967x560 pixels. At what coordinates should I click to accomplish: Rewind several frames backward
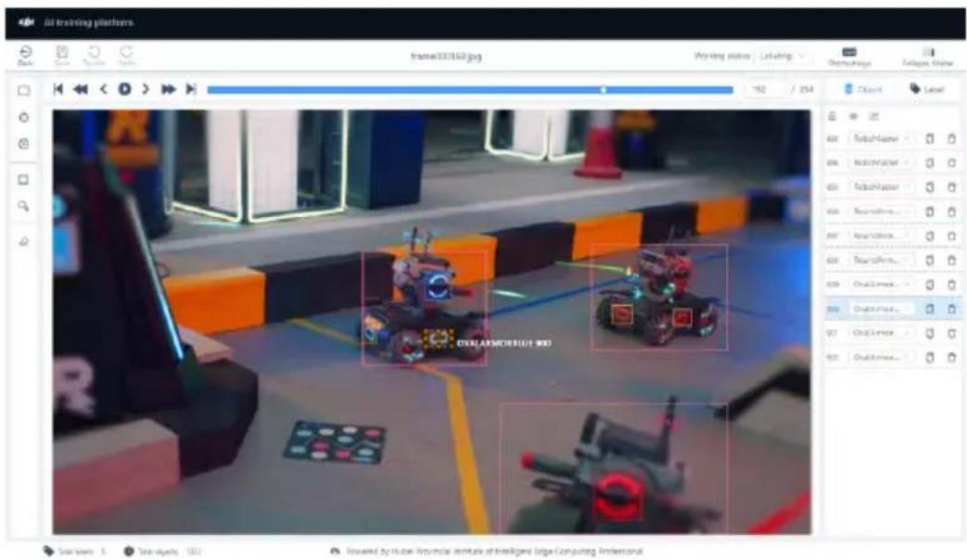81,89
